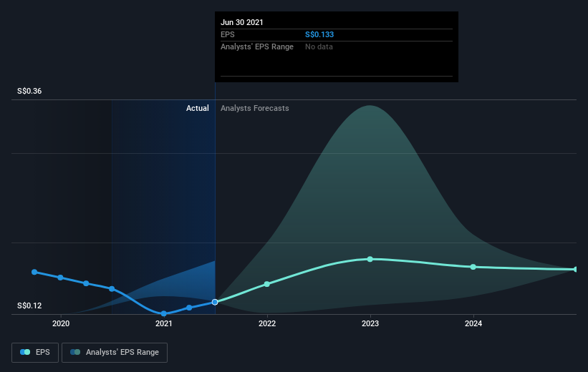Toggle the EPS legend item
The height and width of the screenshot is (372, 588).
(34, 352)
